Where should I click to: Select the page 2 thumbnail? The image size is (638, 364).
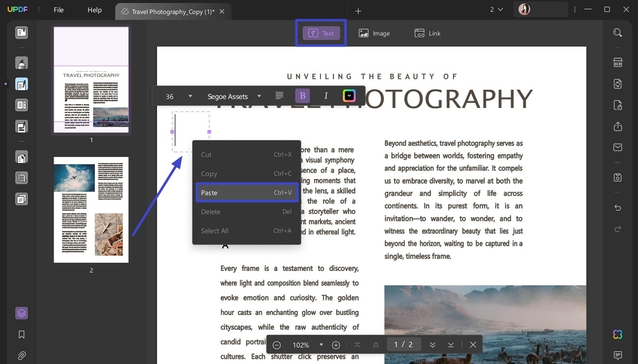[91, 209]
